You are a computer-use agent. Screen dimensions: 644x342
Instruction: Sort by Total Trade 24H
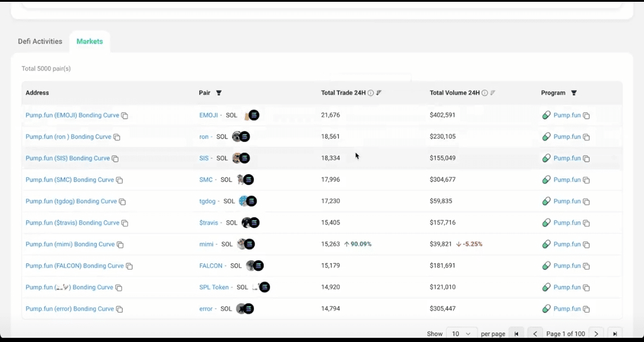pos(379,93)
